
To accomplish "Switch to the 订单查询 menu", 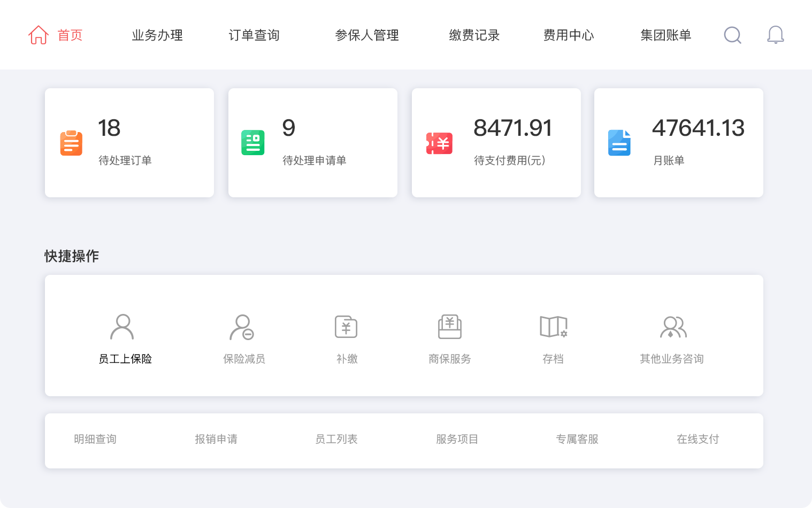I will pyautogui.click(x=254, y=35).
